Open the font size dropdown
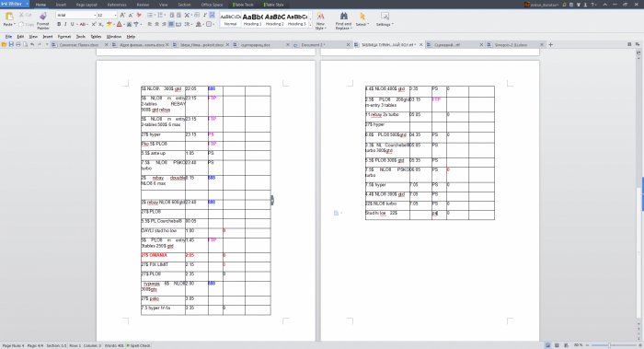This screenshot has width=644, height=349. point(115,15)
